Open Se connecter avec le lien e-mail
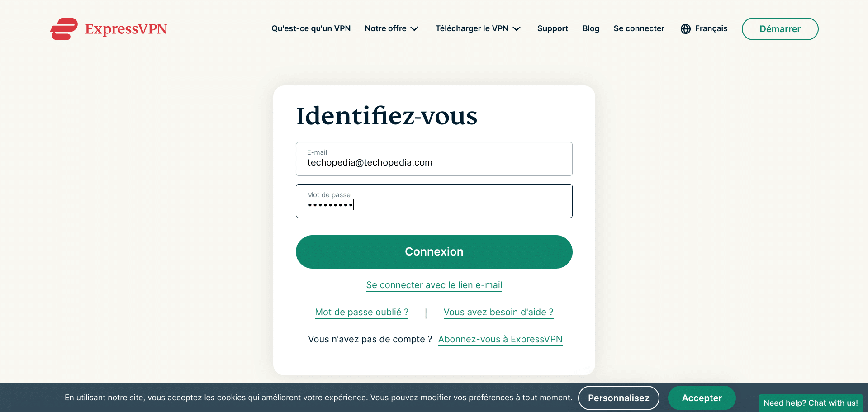 point(434,285)
